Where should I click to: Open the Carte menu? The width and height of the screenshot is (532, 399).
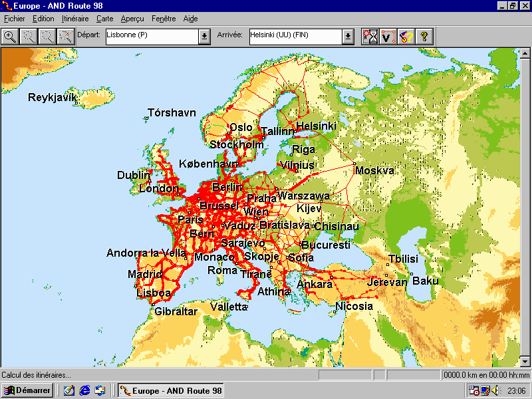(x=104, y=19)
